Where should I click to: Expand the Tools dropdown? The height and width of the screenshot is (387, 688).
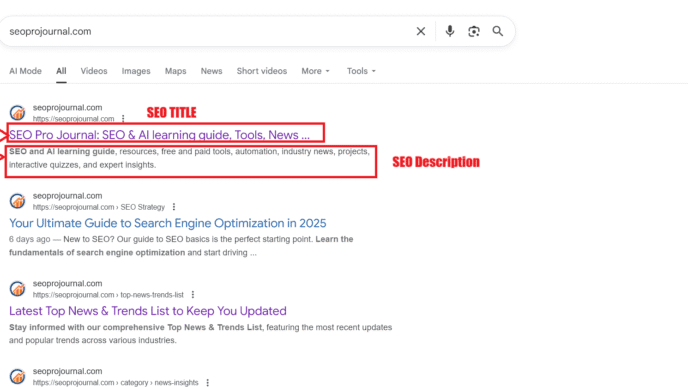[361, 71]
